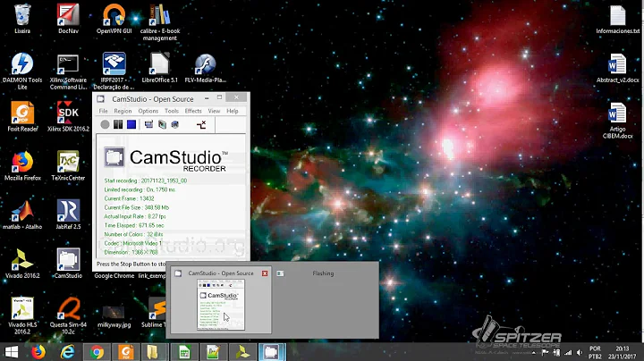Click the SWF producer toolbar icon
The image size is (644, 361).
175,124
